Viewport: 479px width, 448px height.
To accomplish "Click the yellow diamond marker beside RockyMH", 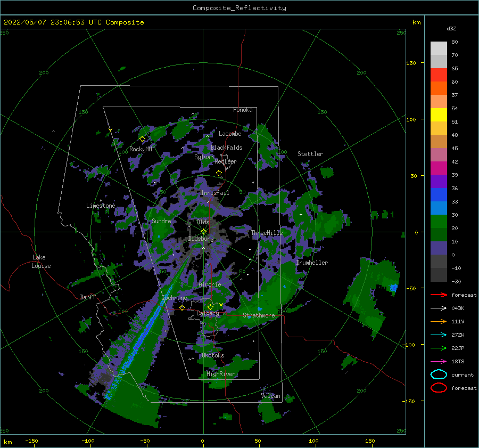I will pyautogui.click(x=142, y=139).
